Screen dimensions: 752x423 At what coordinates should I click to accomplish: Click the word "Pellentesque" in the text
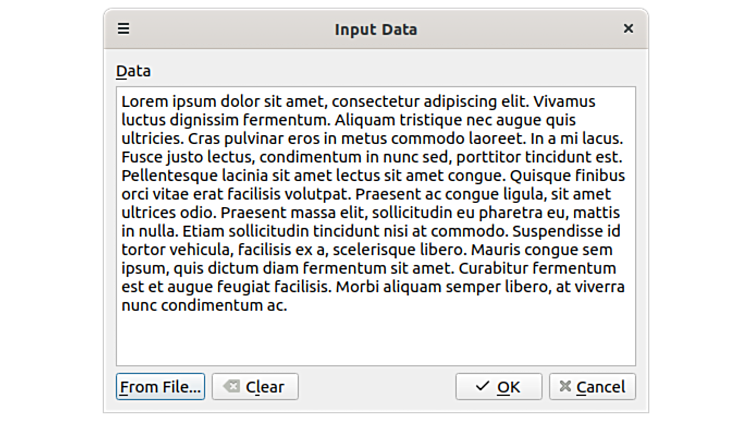(169, 175)
